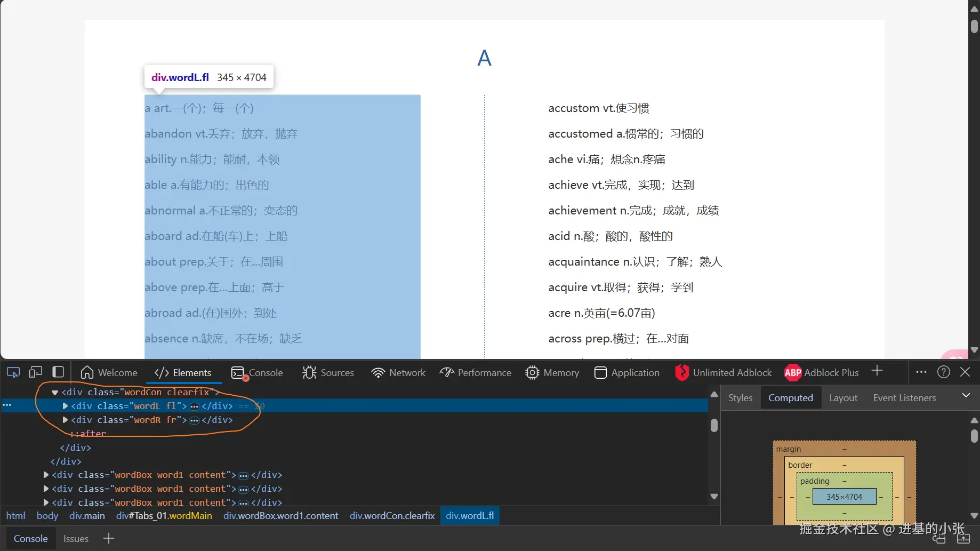Click the webpage scroll down arrow
Viewport: 980px width, 551px height.
click(x=975, y=350)
